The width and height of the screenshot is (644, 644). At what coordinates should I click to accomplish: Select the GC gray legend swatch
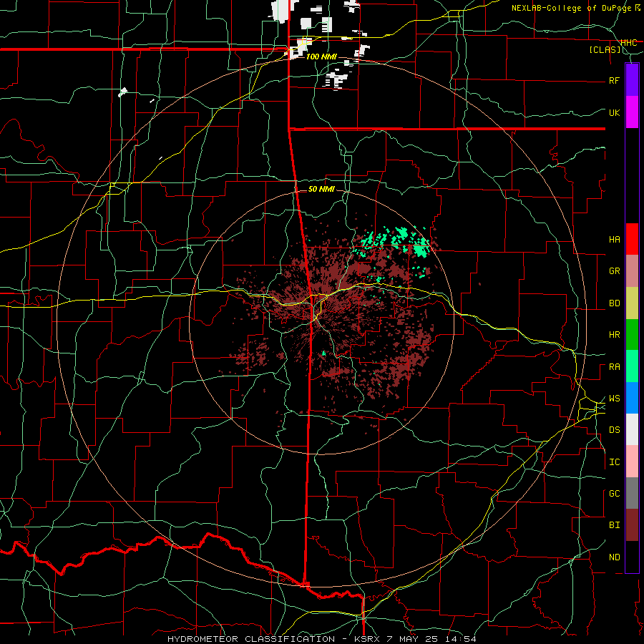click(x=632, y=493)
